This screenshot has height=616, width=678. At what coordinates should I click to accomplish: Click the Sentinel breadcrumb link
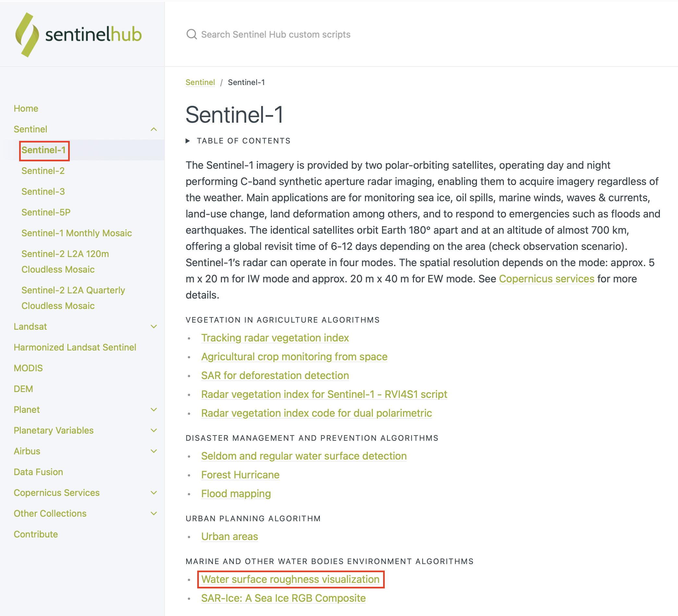[200, 82]
